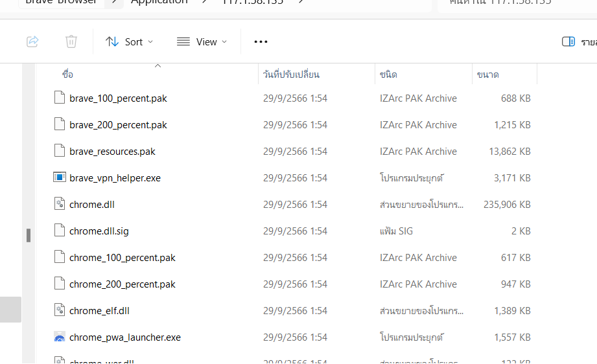Click IZArc PAK Archive type for brave_resources.pak

[x=418, y=152]
